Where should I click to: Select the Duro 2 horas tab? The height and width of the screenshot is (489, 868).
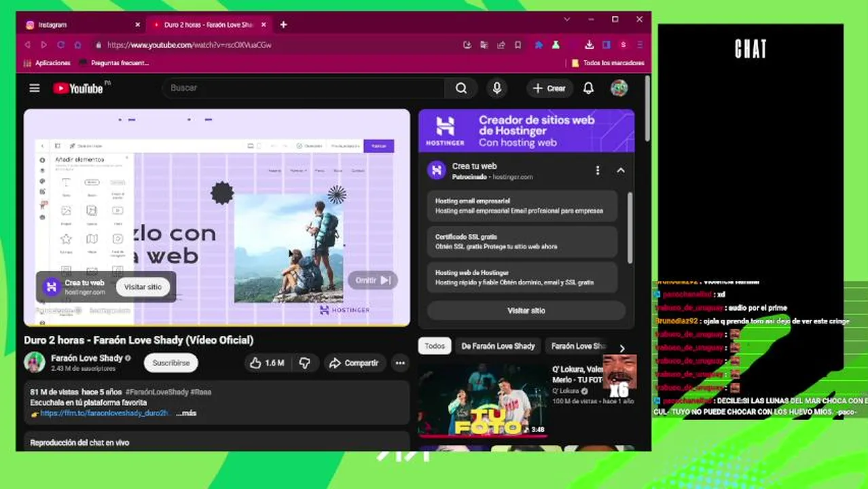tap(209, 24)
